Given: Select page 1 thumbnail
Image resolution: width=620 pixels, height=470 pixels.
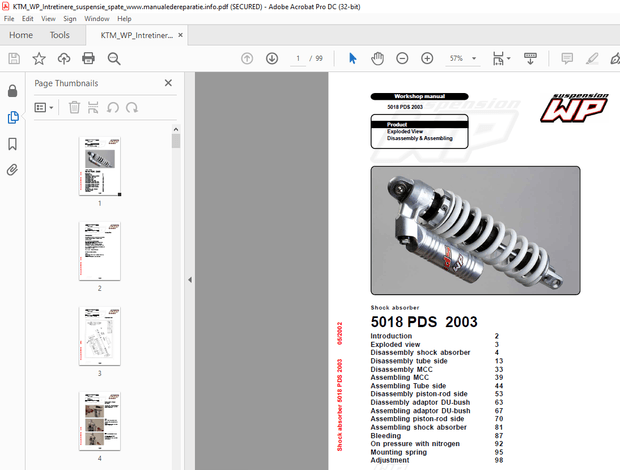Looking at the screenshot, I should click(x=100, y=166).
